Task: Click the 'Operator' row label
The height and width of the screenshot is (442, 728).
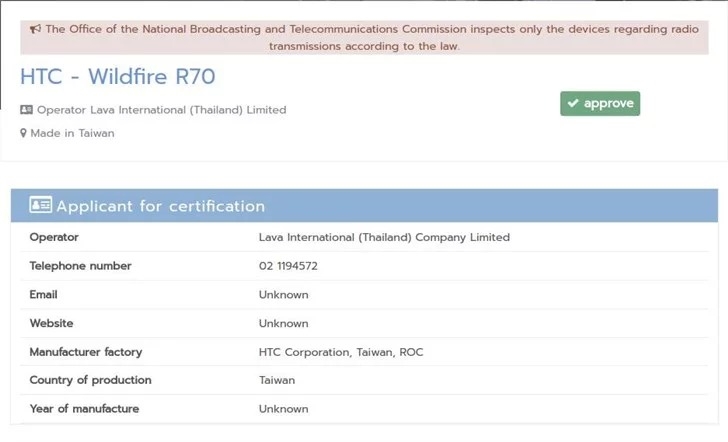Action: pos(54,237)
